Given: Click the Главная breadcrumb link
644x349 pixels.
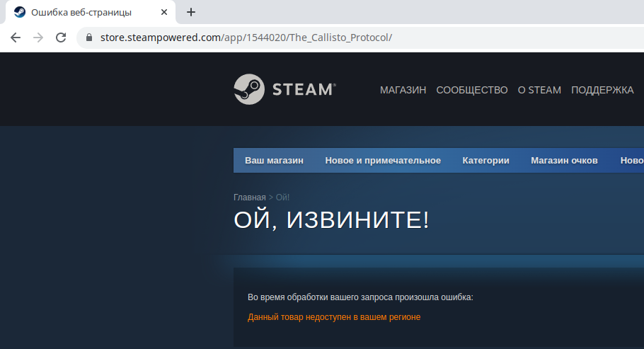Looking at the screenshot, I should coord(250,198).
